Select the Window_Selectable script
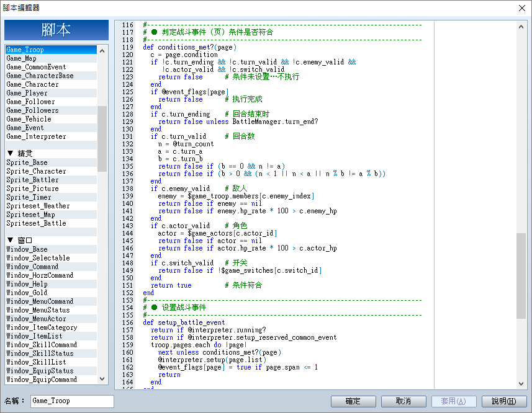Image resolution: width=532 pixels, height=413 pixels. coord(51,258)
